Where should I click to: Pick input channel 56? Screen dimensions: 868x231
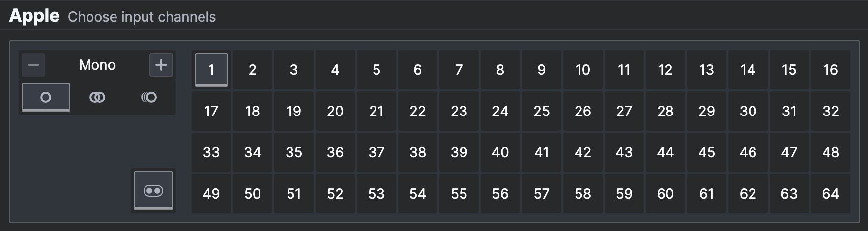click(500, 194)
